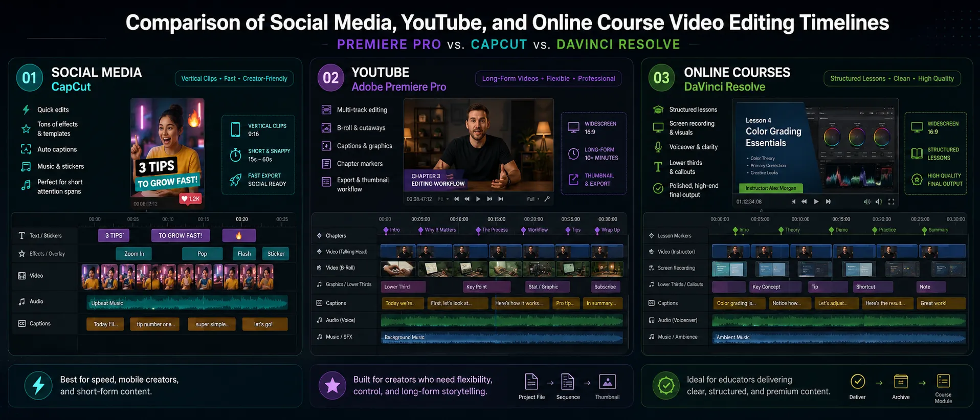Select the Background Music audio clip
Image resolution: width=980 pixels, height=420 pixels.
tap(502, 337)
